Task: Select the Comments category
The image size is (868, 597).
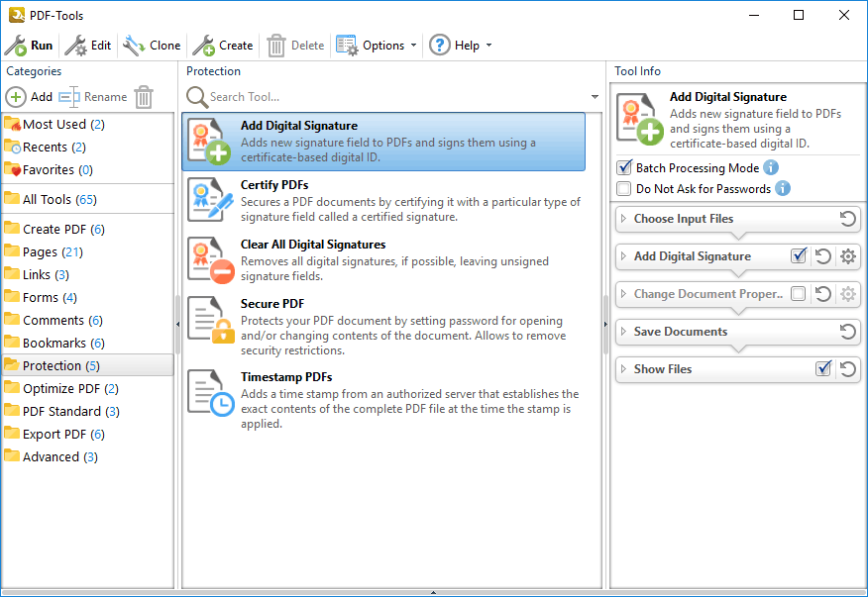Action: (x=87, y=320)
